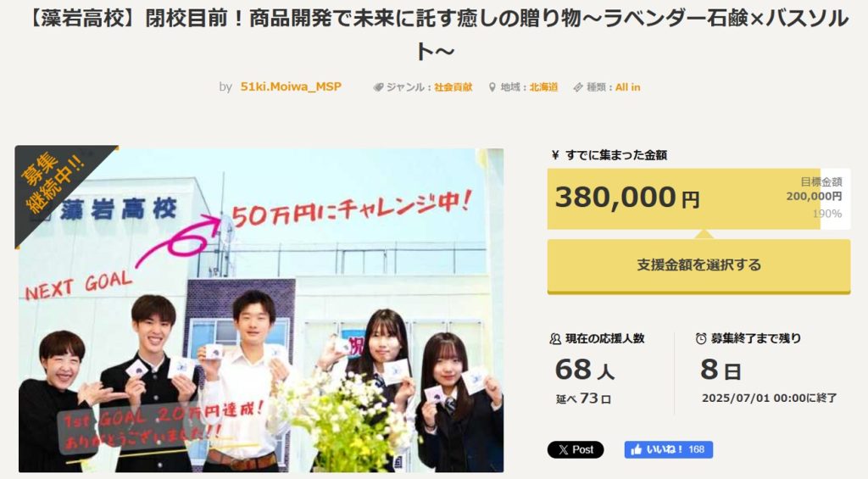The height and width of the screenshot is (479, 868).
Task: Click the 目標金額 200,000円 goal label
Action: click(815, 189)
